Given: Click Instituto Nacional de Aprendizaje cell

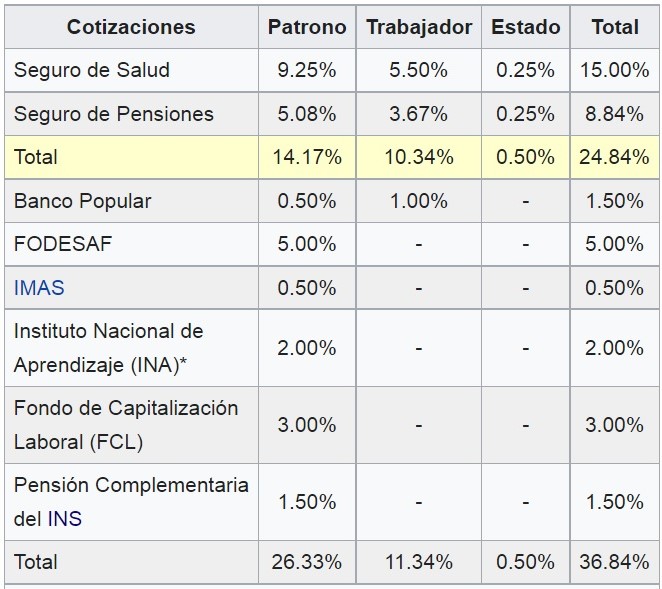Looking at the screenshot, I should (108, 347).
